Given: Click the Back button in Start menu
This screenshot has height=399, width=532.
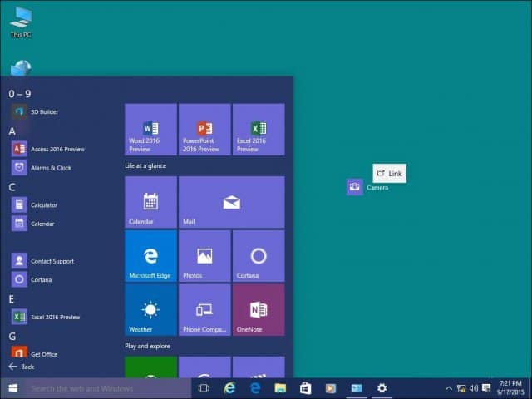Looking at the screenshot, I should 22,367.
